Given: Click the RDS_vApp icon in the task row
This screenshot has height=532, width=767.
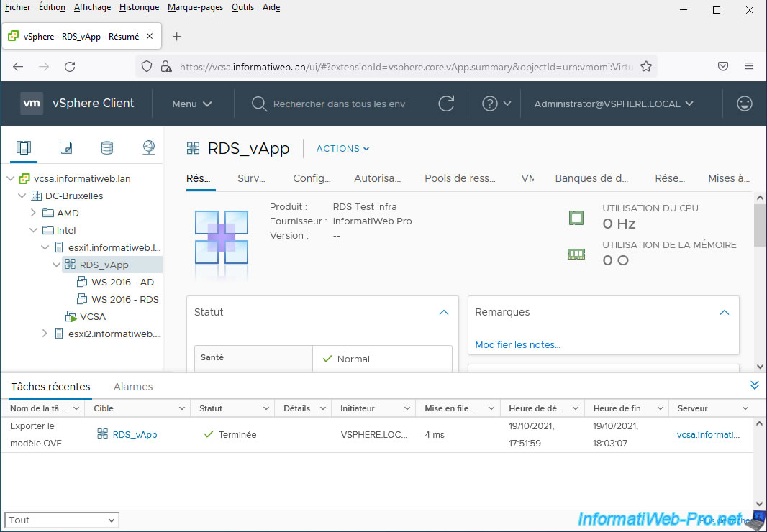Looking at the screenshot, I should [x=103, y=434].
